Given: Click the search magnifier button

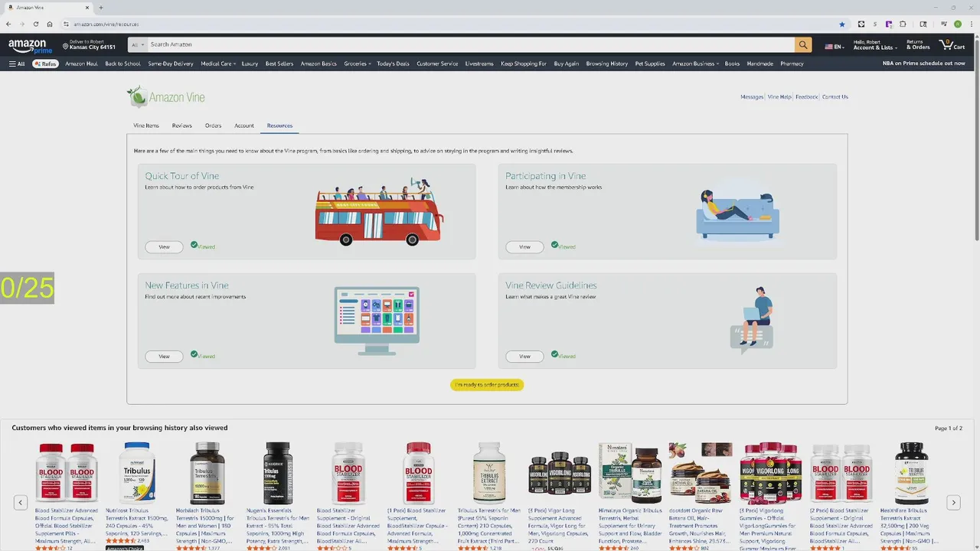Looking at the screenshot, I should 802,45.
